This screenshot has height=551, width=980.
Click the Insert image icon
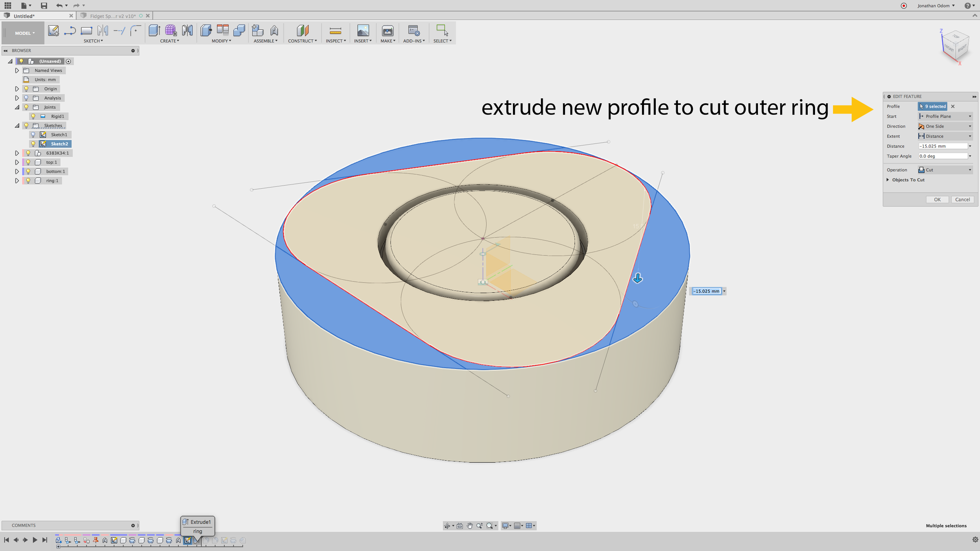tap(363, 31)
